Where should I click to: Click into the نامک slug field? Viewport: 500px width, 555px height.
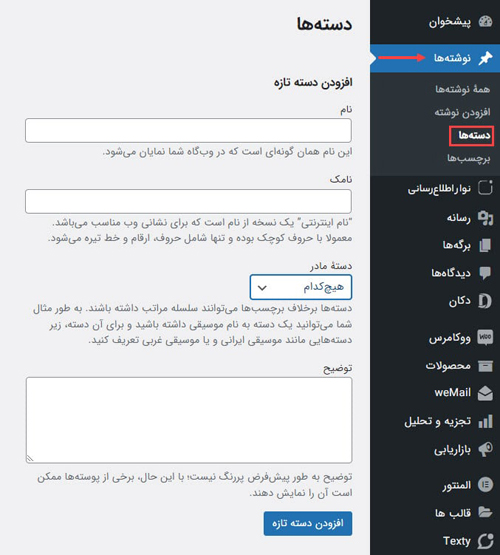pyautogui.click(x=188, y=201)
